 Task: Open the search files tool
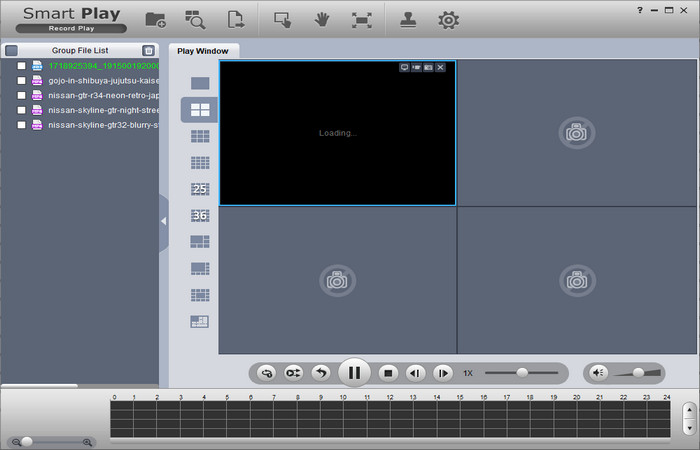click(x=195, y=19)
